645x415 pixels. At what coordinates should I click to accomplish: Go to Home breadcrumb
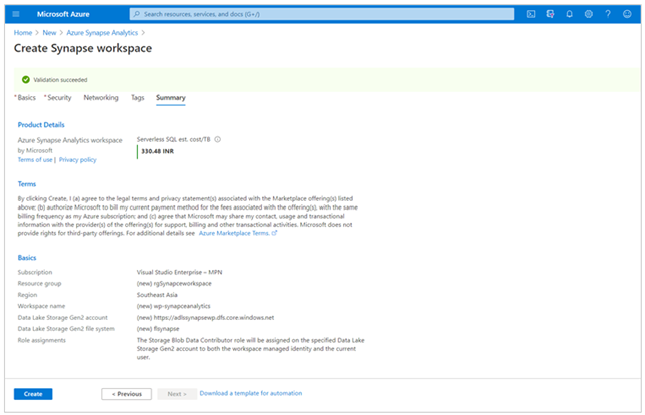pyautogui.click(x=23, y=32)
